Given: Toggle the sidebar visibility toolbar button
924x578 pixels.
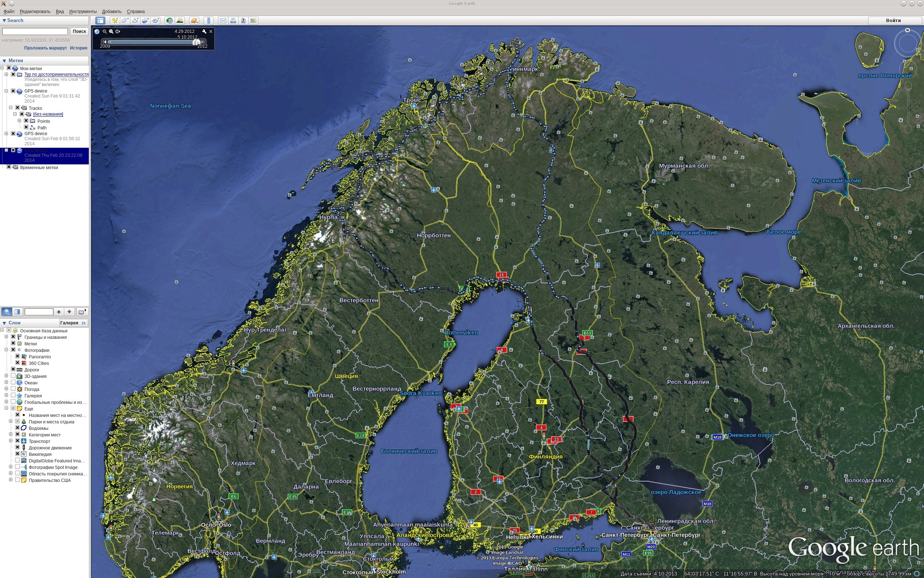Looking at the screenshot, I should point(100,21).
